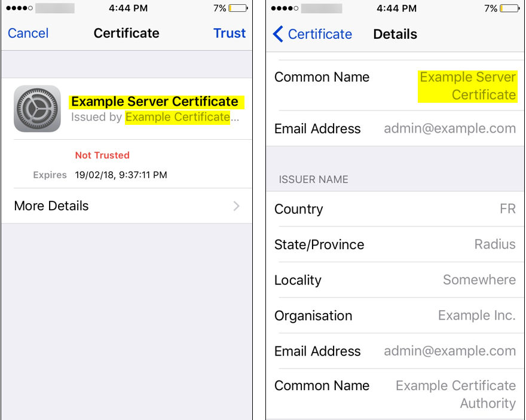Image resolution: width=526 pixels, height=420 pixels.
Task: Tap the 7% battery percentage on left screen
Action: pyautogui.click(x=220, y=8)
